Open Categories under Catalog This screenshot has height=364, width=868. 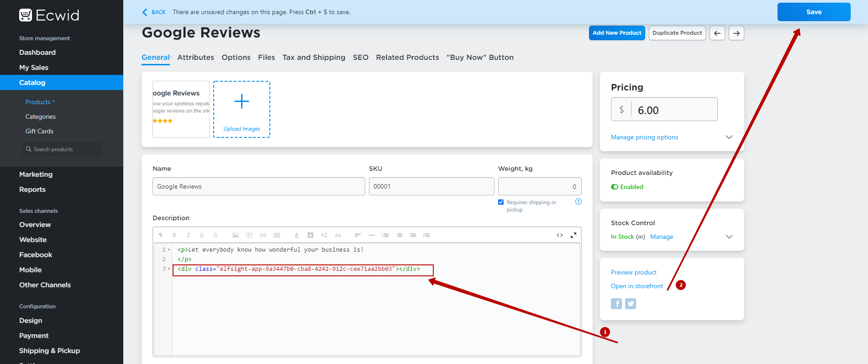pyautogui.click(x=41, y=116)
